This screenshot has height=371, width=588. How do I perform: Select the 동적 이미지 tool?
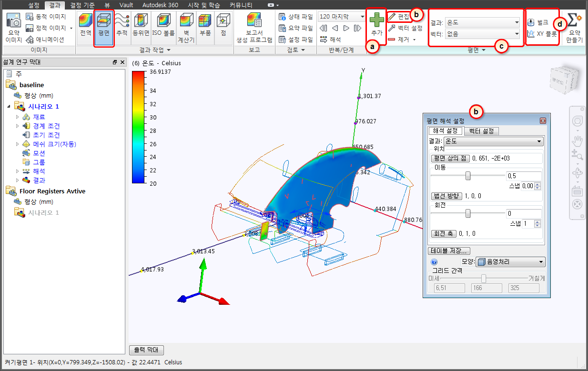(x=46, y=17)
